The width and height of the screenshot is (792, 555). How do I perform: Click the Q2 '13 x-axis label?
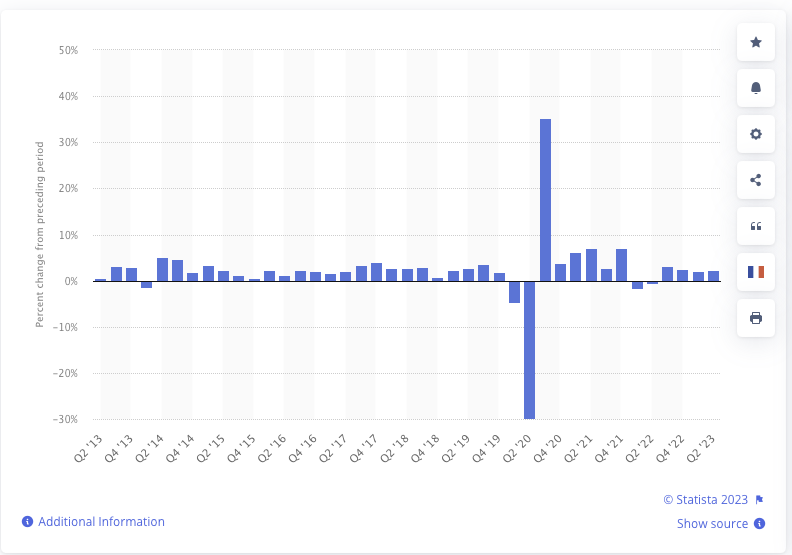[91, 448]
